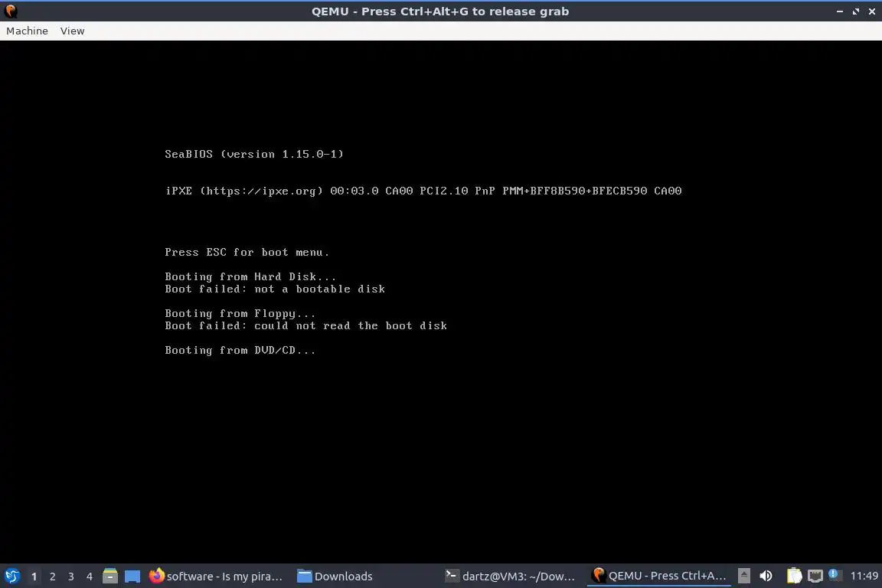Click the 'Press ESC for boot menu.' text
The height and width of the screenshot is (588, 882).
[247, 253]
